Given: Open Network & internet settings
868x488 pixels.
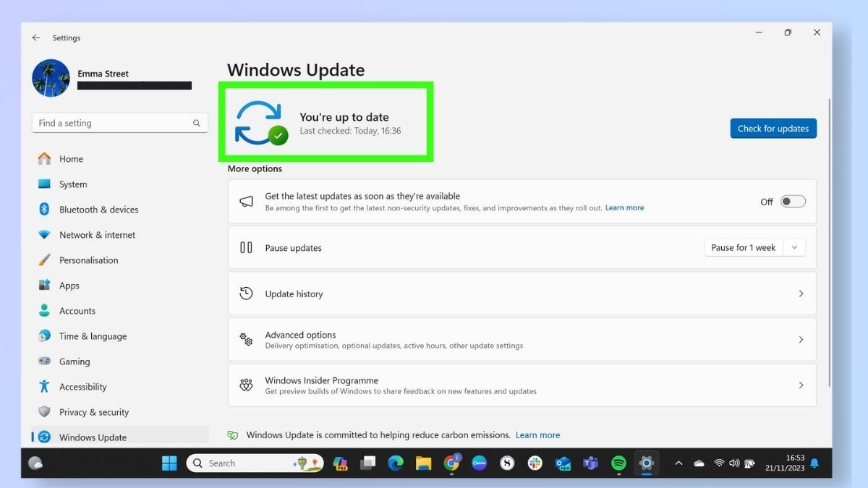Looking at the screenshot, I should 97,234.
